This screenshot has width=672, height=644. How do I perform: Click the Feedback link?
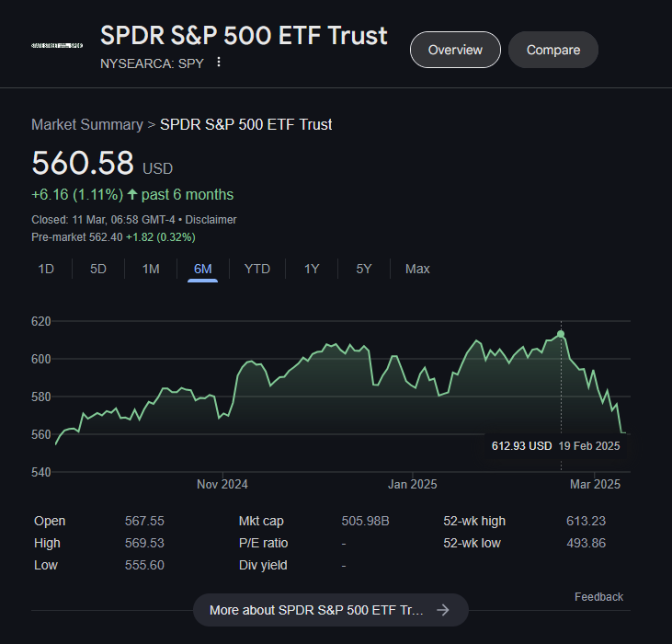click(x=598, y=597)
